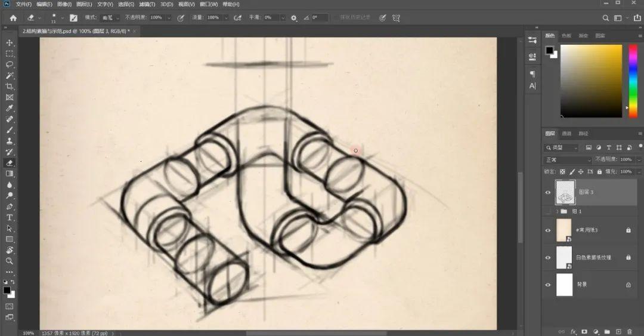This screenshot has height=336, width=644.
Task: Open the 滤镜(T) menu
Action: [x=147, y=4]
